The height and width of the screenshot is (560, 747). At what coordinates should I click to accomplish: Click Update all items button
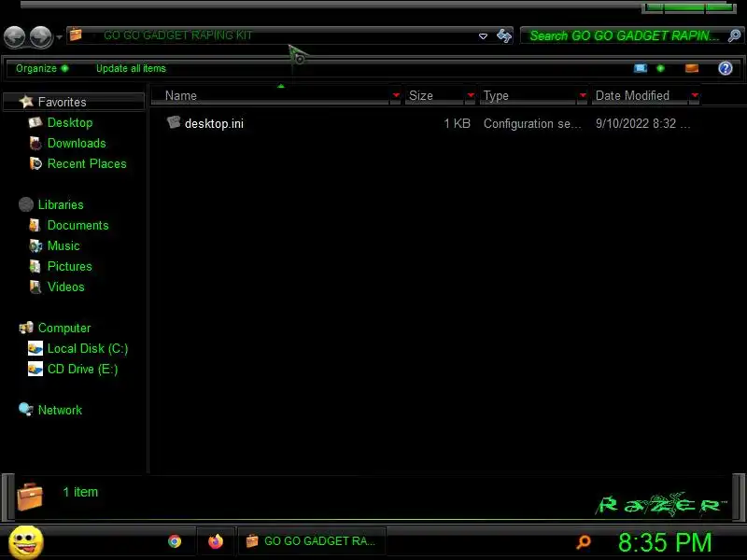pyautogui.click(x=131, y=68)
